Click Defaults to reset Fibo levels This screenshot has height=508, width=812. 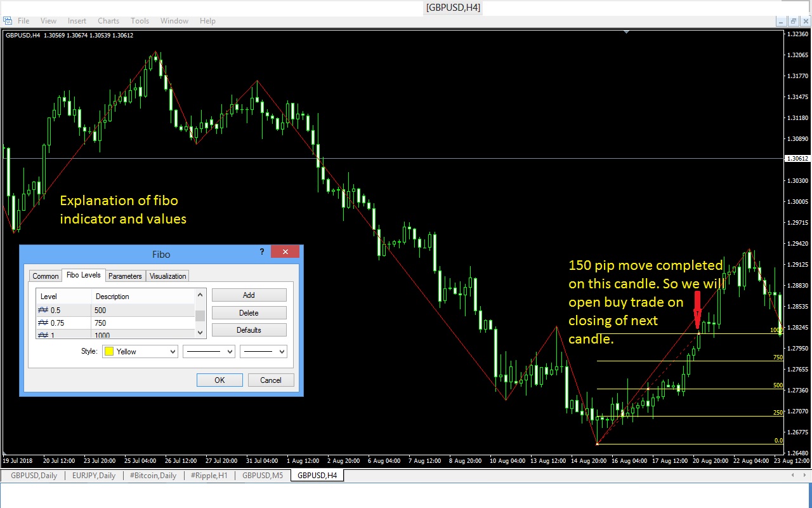[249, 330]
